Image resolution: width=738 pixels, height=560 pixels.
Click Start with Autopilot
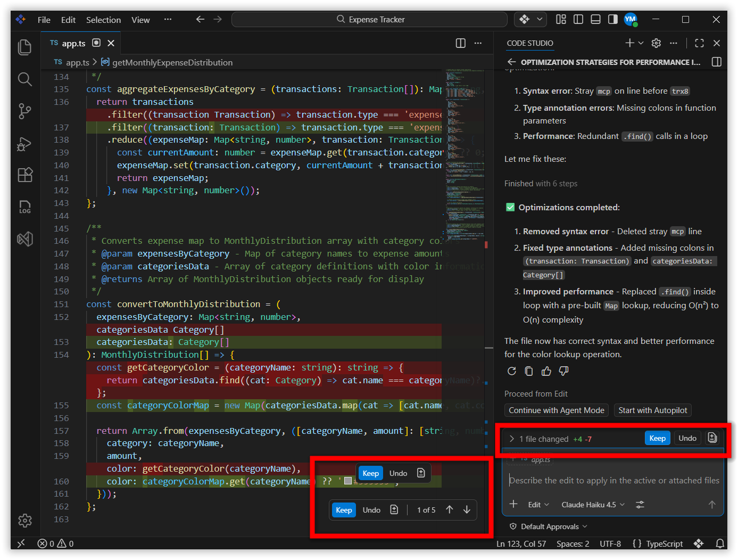653,410
